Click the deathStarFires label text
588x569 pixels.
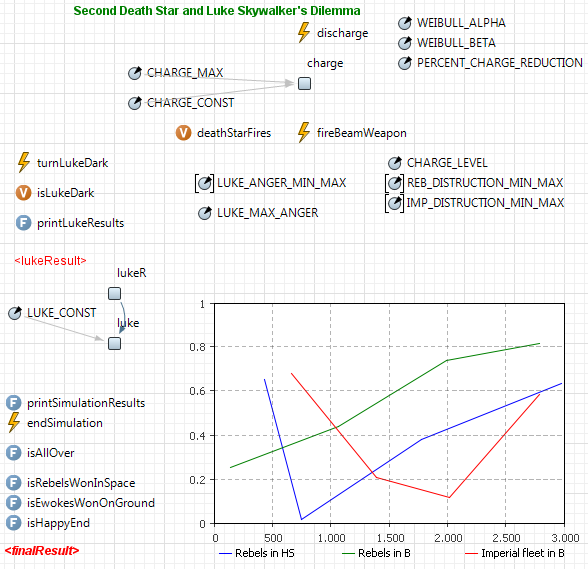(234, 133)
